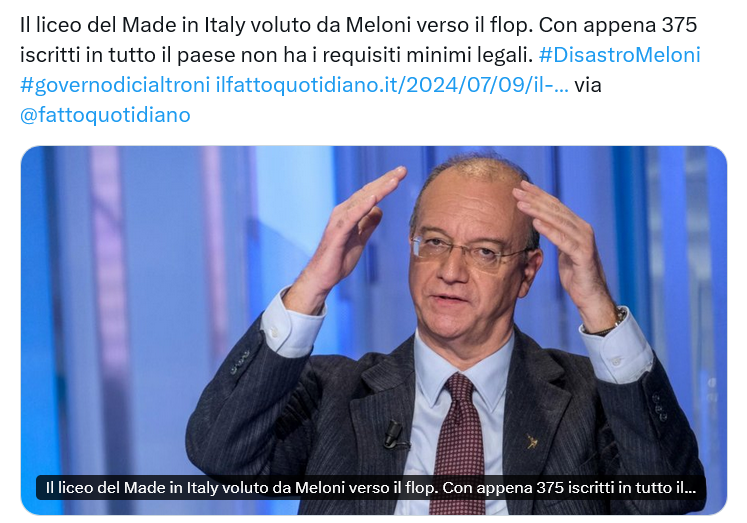Image resolution: width=747 pixels, height=523 pixels.
Task: Open the #DisastroMeloni hashtag
Action: click(x=619, y=55)
